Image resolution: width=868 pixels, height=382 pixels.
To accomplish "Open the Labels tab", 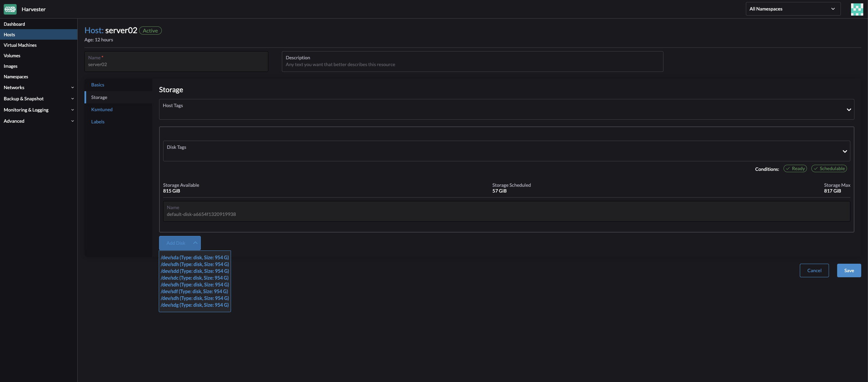I will 97,121.
